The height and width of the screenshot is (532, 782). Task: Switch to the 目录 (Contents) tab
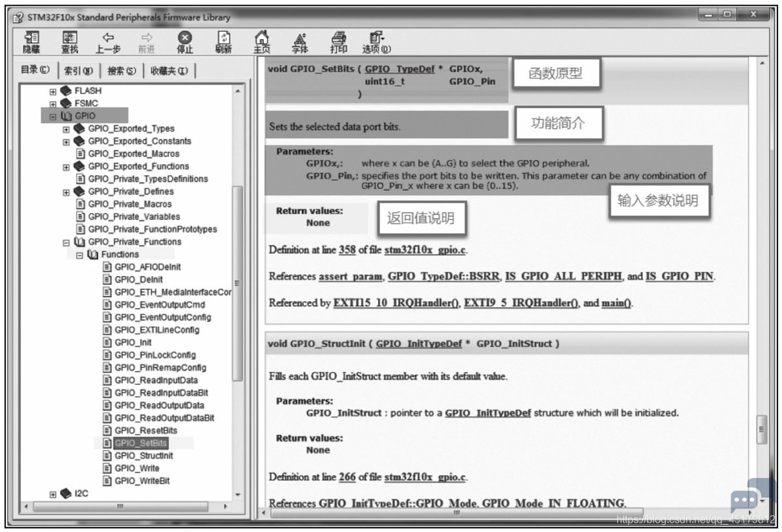[35, 70]
